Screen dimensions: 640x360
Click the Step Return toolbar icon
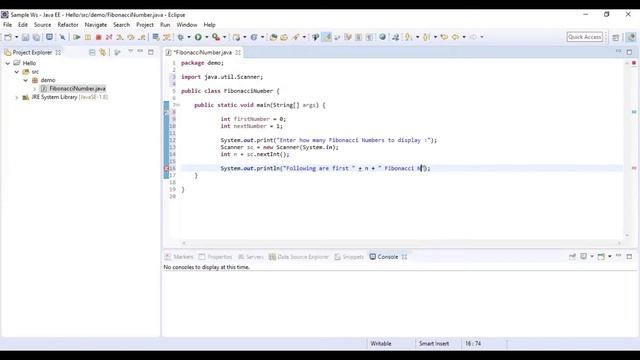142,37
